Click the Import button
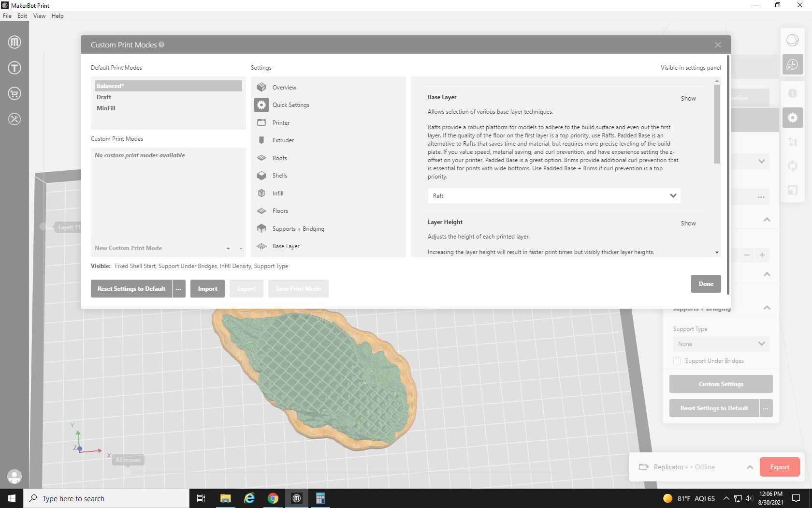The image size is (812, 508). pyautogui.click(x=207, y=289)
